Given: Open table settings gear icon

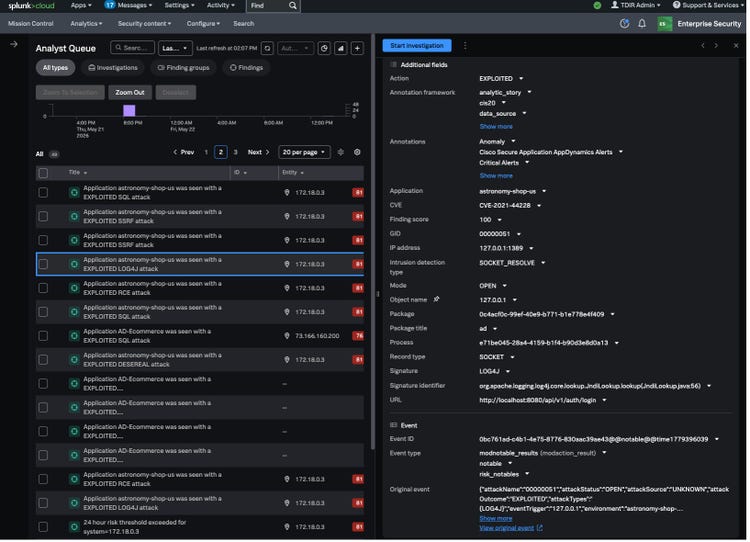Looking at the screenshot, I should 358,152.
